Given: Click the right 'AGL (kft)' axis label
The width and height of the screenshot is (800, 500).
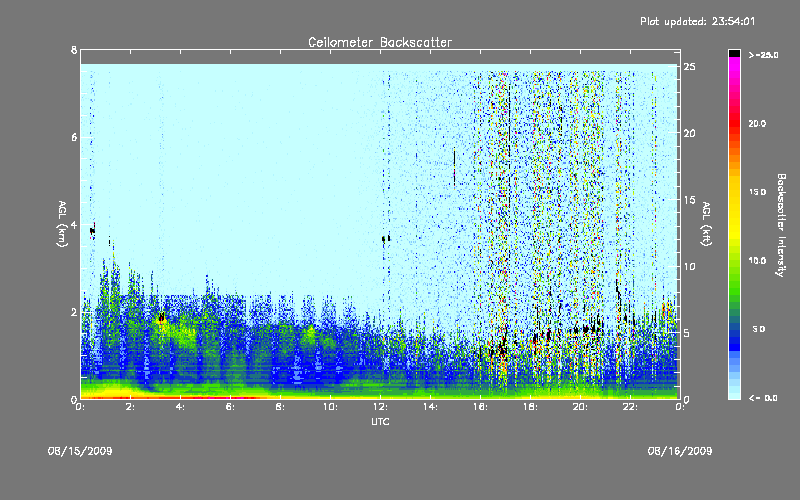Looking at the screenshot, I should coord(706,224).
